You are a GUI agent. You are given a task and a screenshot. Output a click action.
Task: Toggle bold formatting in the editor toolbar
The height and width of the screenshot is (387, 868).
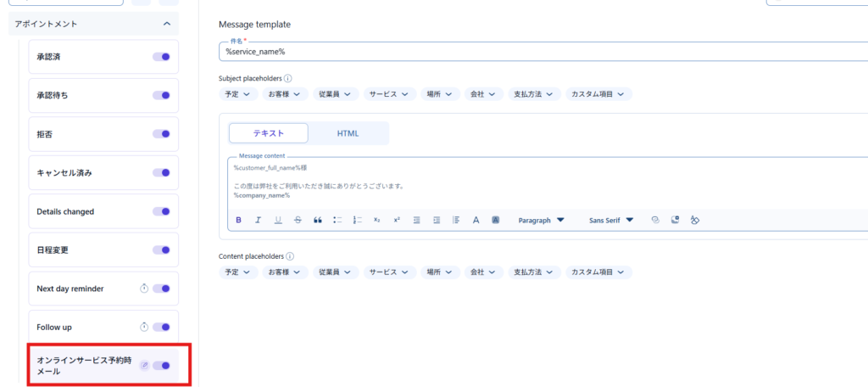pyautogui.click(x=238, y=220)
